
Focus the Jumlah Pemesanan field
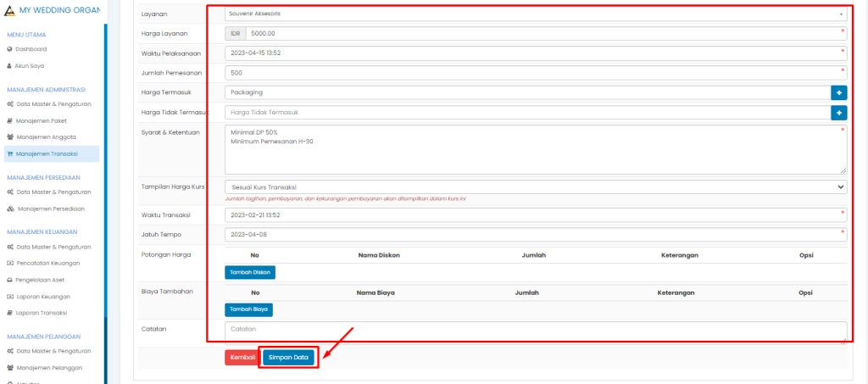(536, 73)
